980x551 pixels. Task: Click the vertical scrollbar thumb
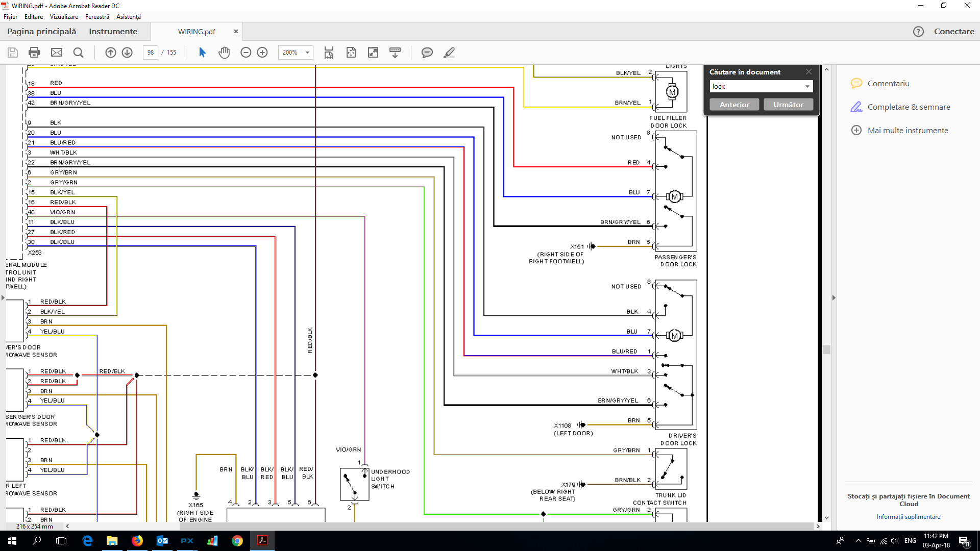(826, 349)
